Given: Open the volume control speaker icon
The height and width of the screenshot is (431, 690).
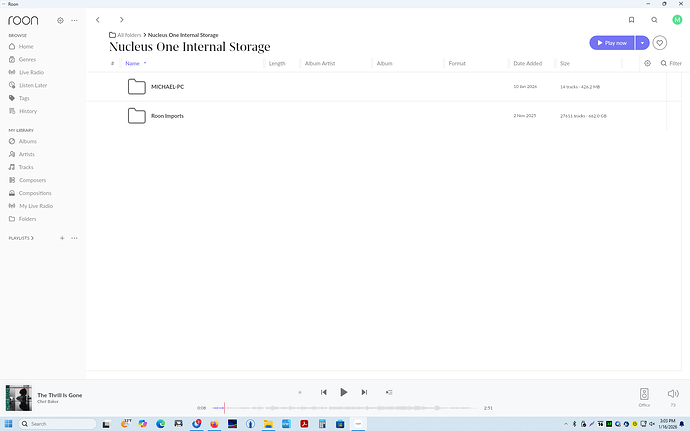Looking at the screenshot, I should tap(673, 394).
